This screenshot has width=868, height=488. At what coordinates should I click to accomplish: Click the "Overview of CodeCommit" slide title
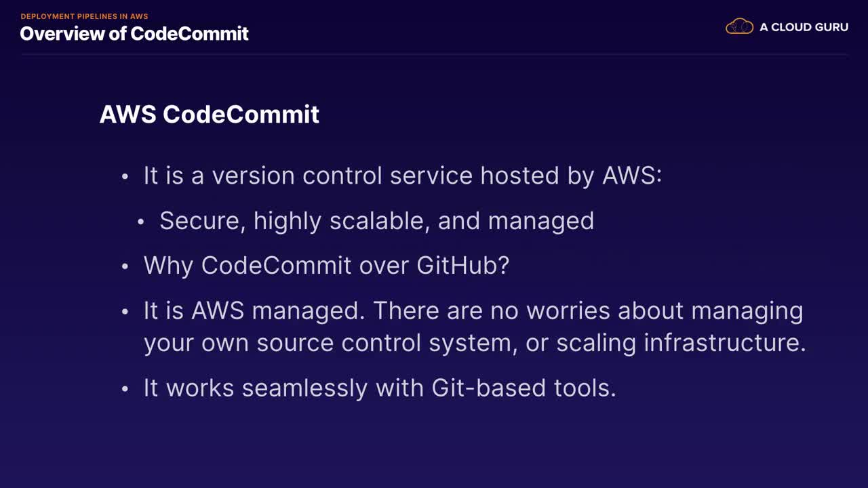click(x=134, y=34)
